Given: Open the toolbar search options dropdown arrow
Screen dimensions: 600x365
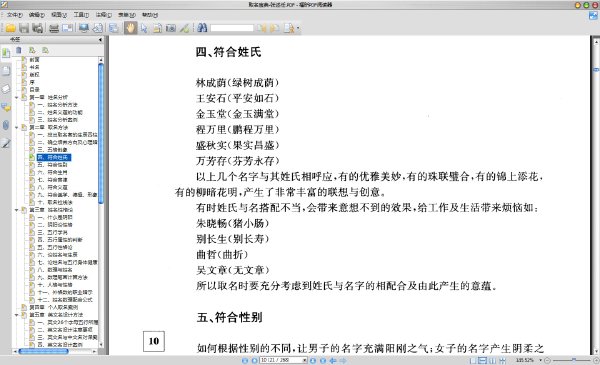Looking at the screenshot, I should coord(298,28).
